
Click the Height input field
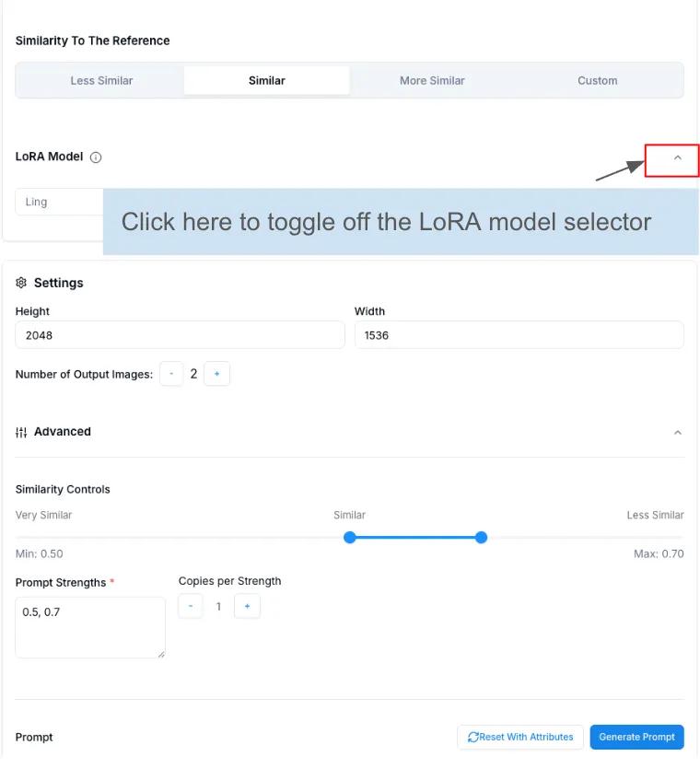tap(180, 334)
